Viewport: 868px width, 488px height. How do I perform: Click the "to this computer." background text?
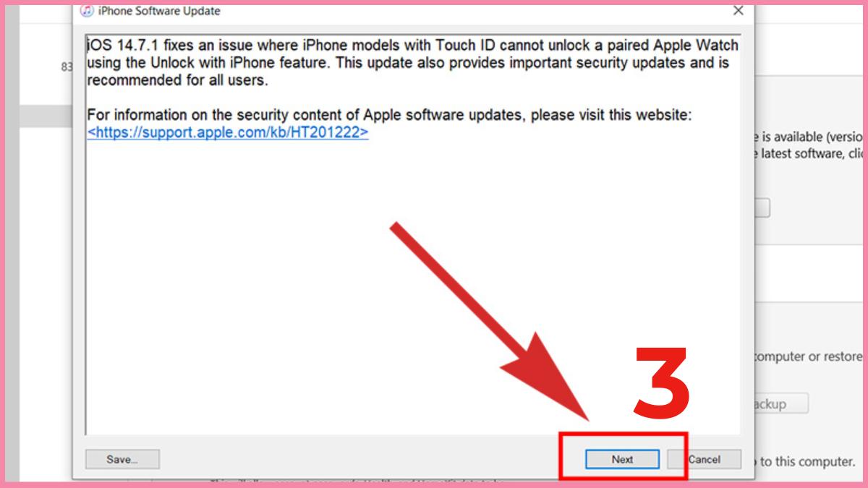coord(804,461)
